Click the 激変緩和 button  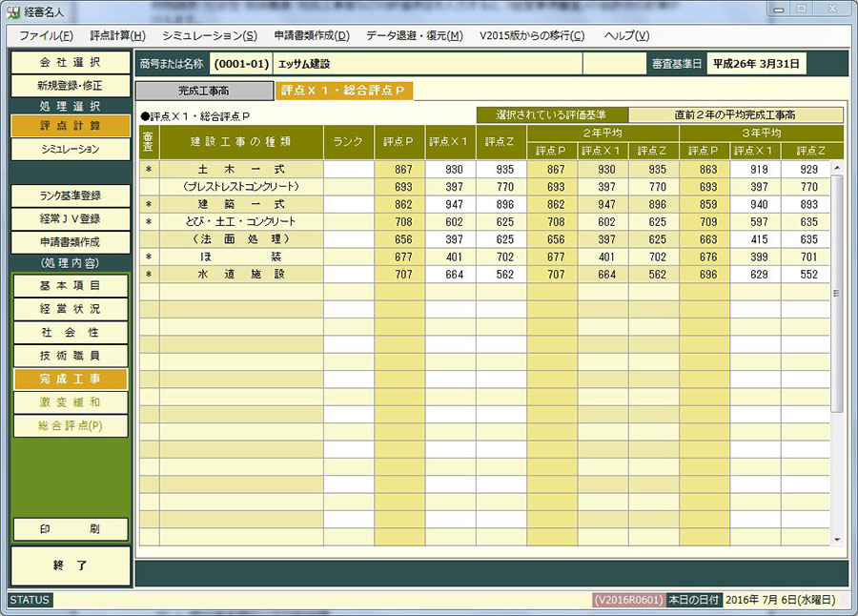tap(71, 402)
